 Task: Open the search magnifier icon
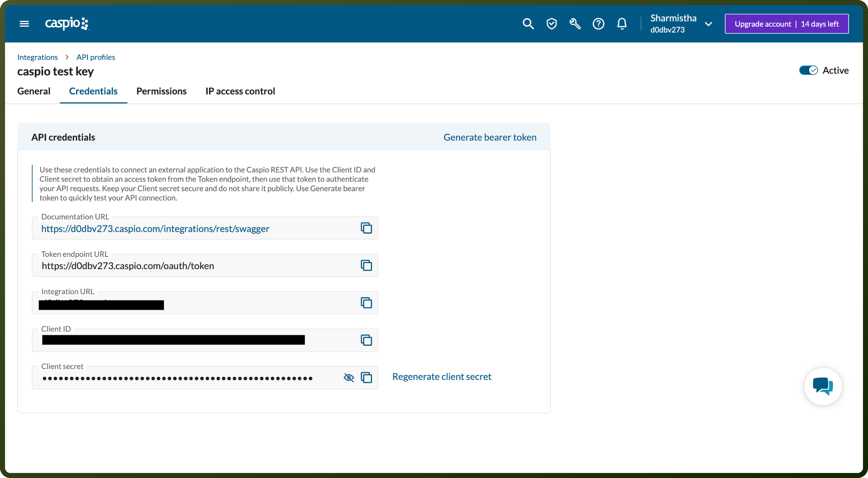pyautogui.click(x=528, y=24)
